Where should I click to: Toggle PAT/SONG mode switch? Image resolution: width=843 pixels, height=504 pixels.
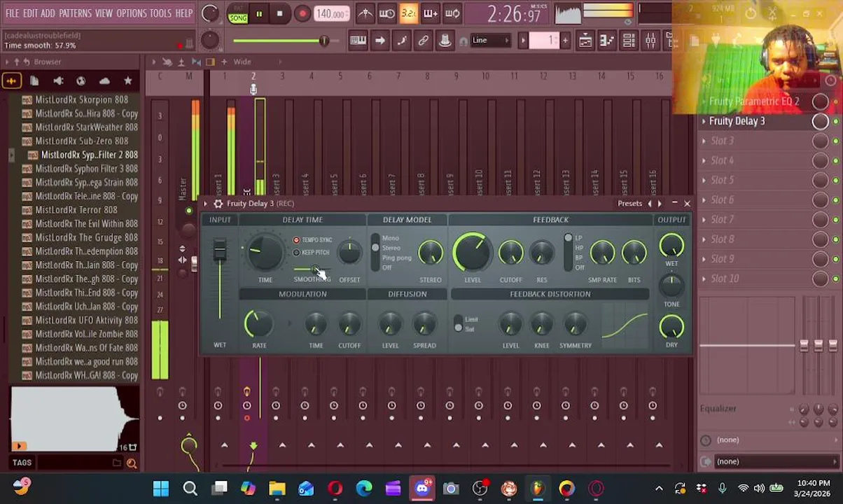point(238,14)
